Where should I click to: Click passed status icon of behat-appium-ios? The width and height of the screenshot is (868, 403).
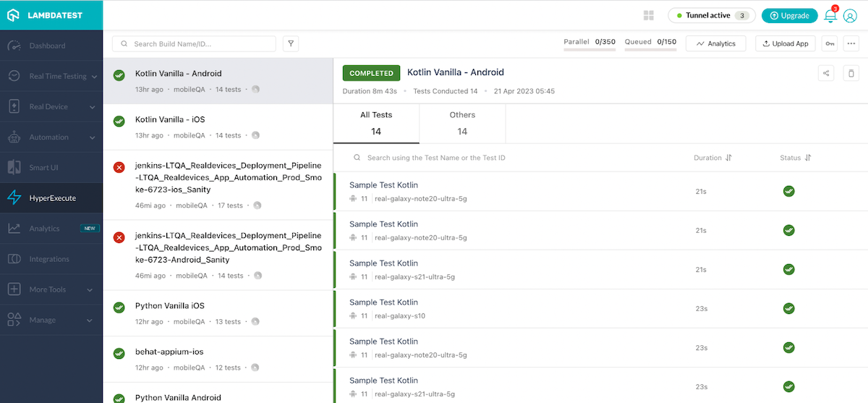(x=119, y=354)
